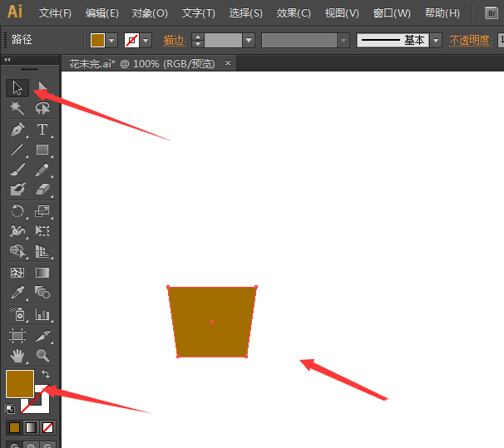Select the Symbol Sprayer tool
Viewport: 504px width, 448px height.
17,314
